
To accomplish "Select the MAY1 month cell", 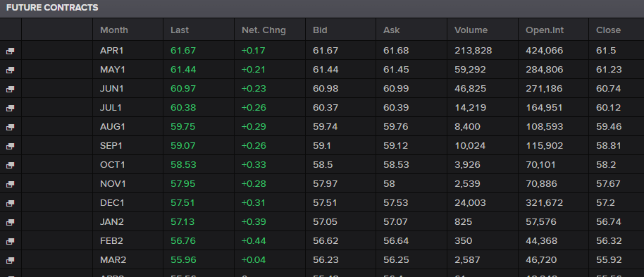I will [113, 70].
